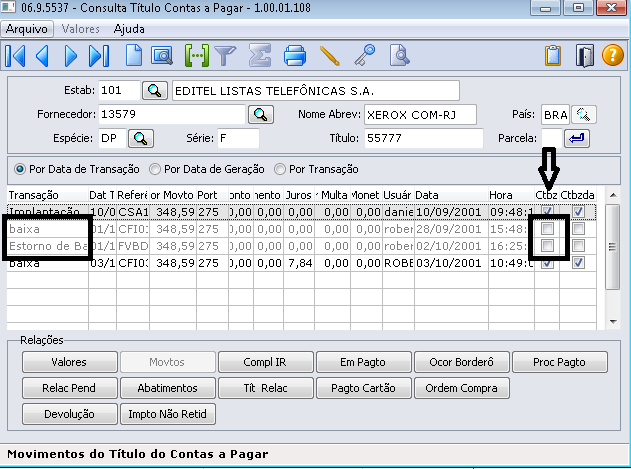The image size is (631, 469).
Task: Click the Ocor Borderô button
Action: (462, 362)
